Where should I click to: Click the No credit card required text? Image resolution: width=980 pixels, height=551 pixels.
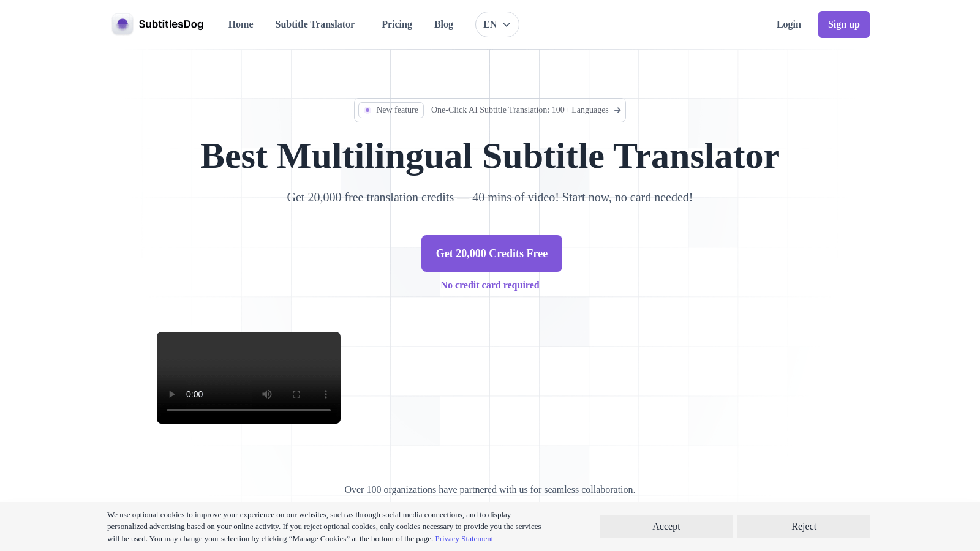[x=490, y=285]
